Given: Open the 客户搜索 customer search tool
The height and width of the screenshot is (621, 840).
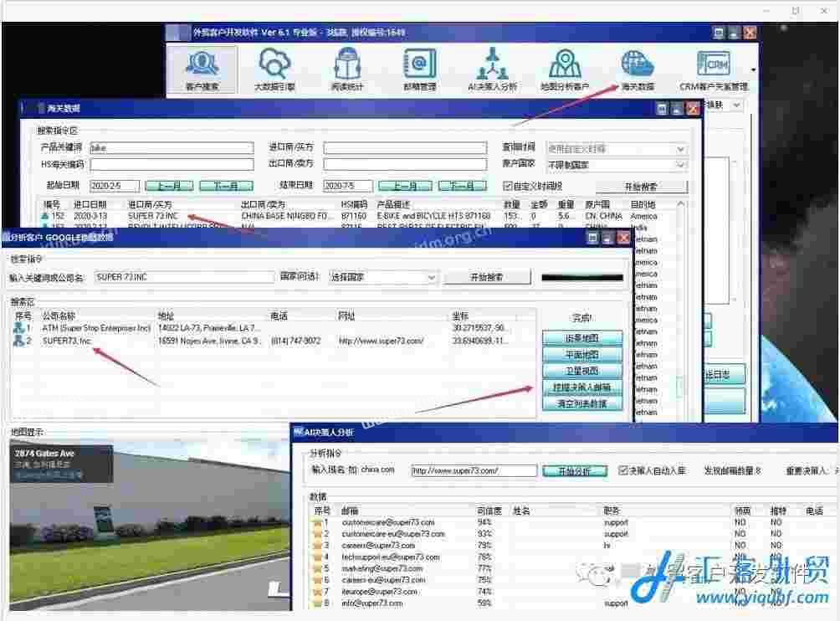Looking at the screenshot, I should 202,69.
